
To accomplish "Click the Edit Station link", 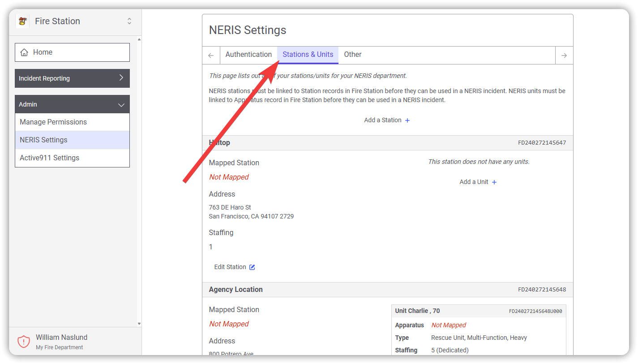I will pos(230,267).
